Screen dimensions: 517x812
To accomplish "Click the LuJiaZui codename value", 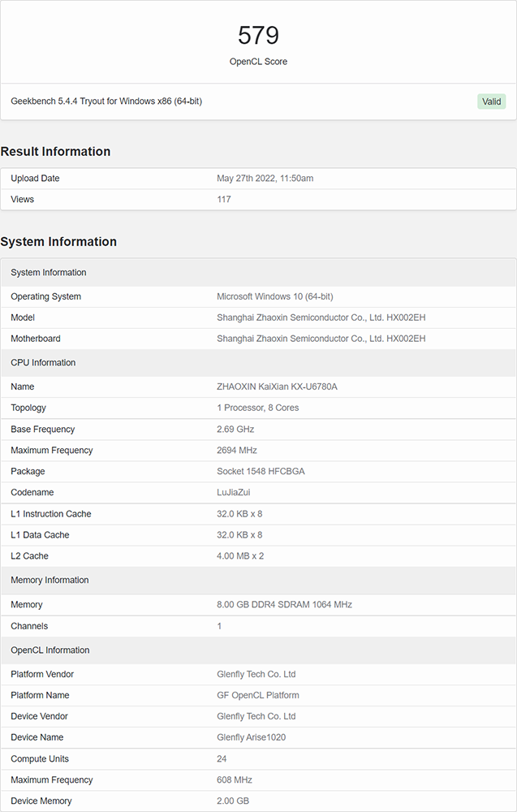I will [x=236, y=493].
